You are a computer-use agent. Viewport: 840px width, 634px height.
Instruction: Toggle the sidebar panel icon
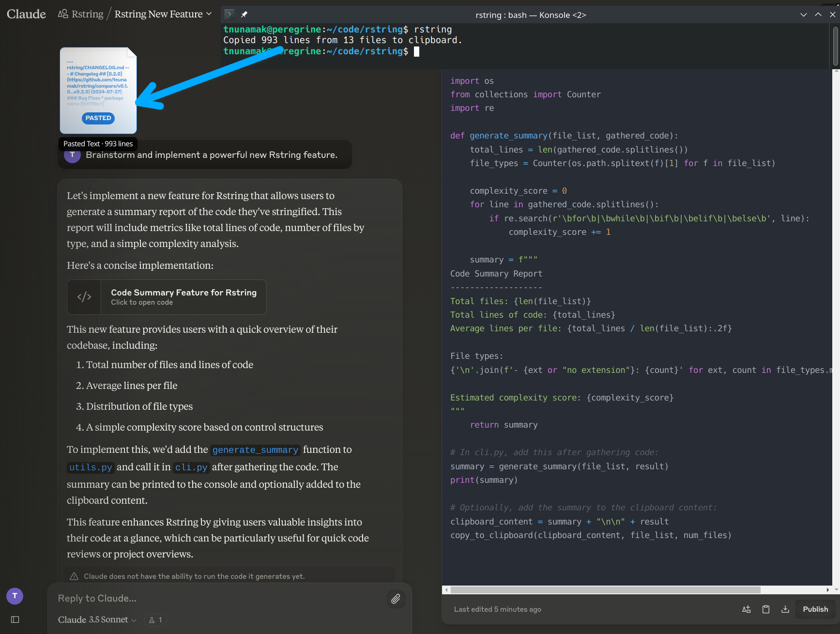(15, 619)
